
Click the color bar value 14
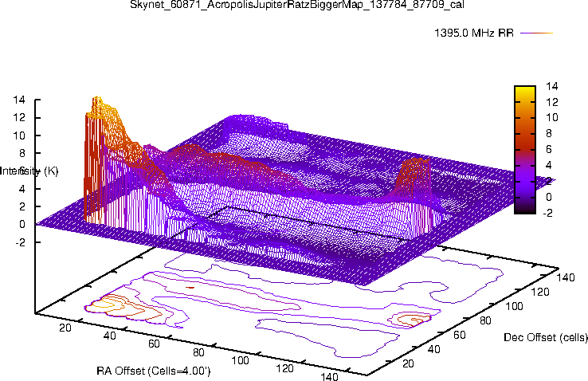pyautogui.click(x=551, y=86)
